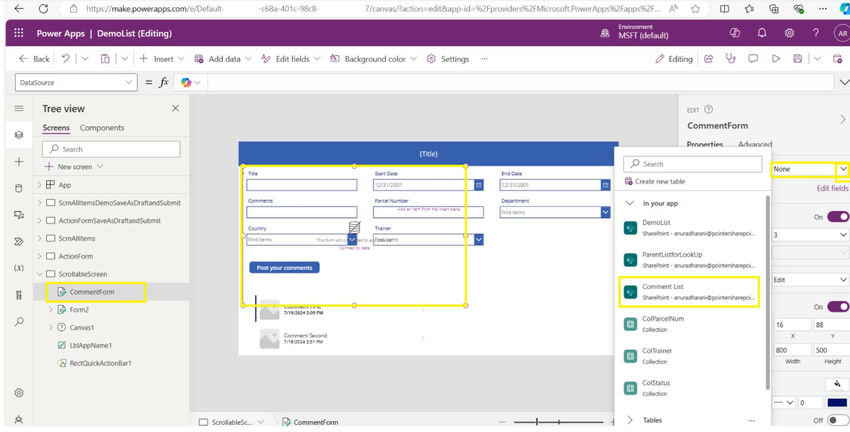Click the Width field showing 800

pyautogui.click(x=791, y=350)
